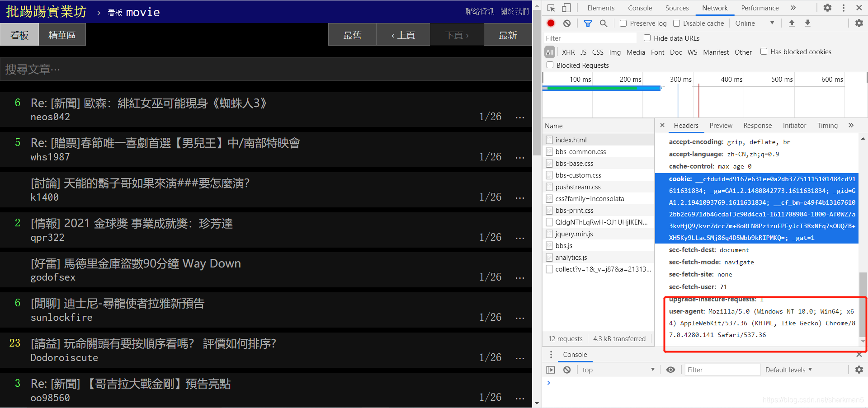Viewport: 868px width, 408px height.
Task: Clear the console output
Action: 567,370
